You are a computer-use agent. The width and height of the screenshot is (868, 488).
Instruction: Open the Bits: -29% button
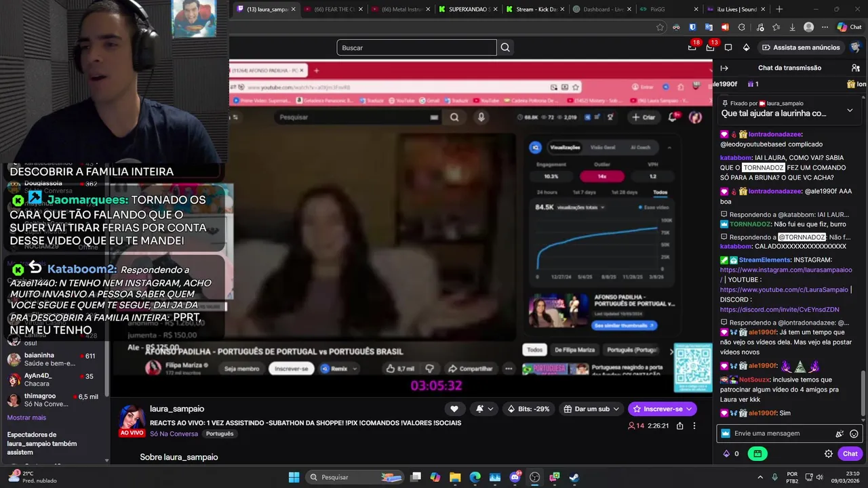coord(529,409)
